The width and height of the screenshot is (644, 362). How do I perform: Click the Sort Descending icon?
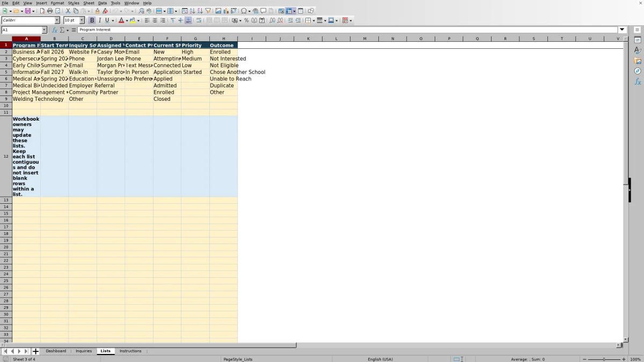pyautogui.click(x=200, y=11)
